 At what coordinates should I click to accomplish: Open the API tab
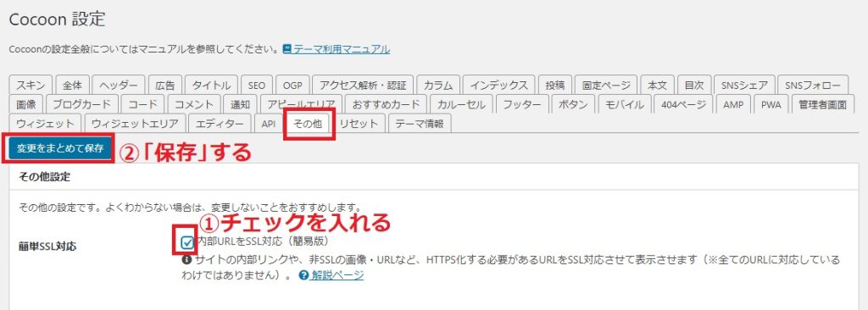pos(268,124)
